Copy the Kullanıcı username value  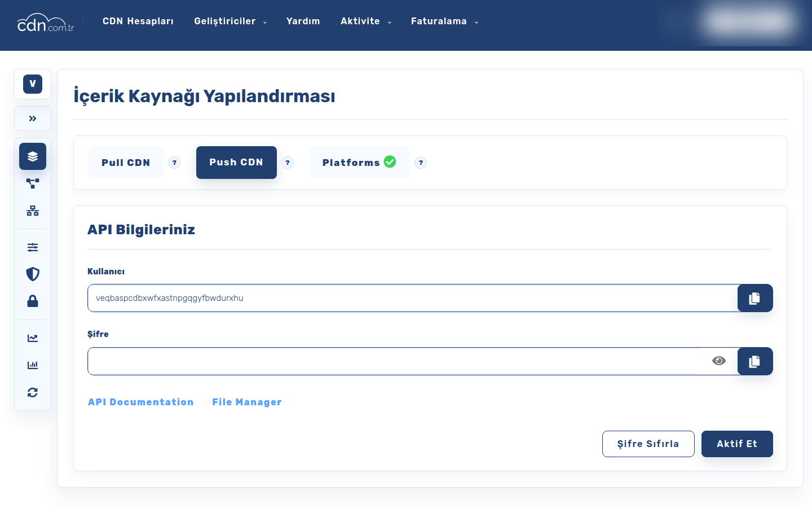coord(755,298)
